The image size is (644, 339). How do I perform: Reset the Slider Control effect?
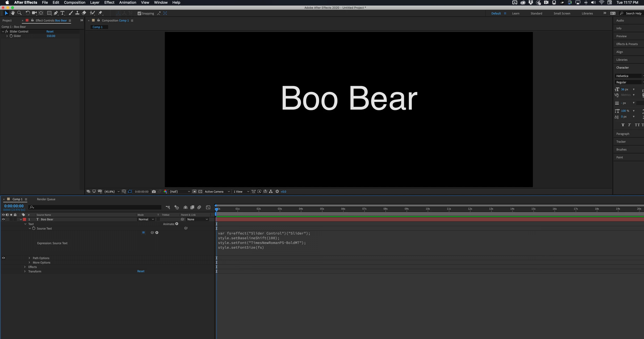[x=50, y=31]
